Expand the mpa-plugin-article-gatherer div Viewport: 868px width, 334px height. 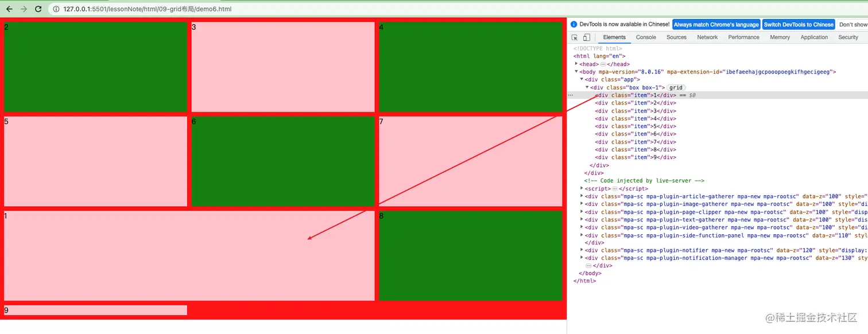(582, 196)
